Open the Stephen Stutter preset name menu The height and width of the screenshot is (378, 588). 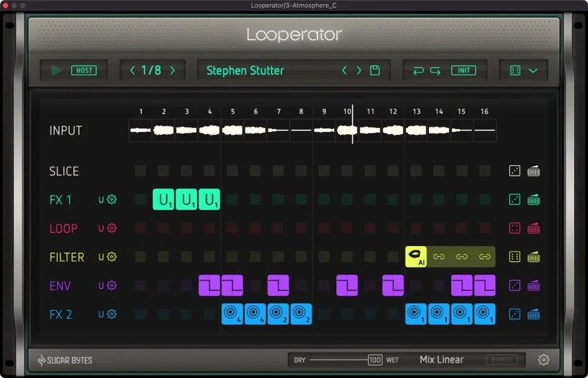(246, 70)
